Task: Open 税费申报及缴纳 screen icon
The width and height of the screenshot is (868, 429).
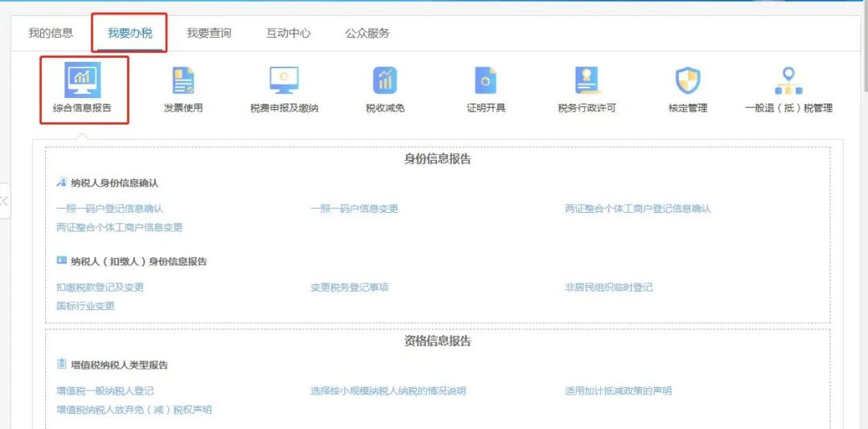Action: pyautogui.click(x=284, y=81)
